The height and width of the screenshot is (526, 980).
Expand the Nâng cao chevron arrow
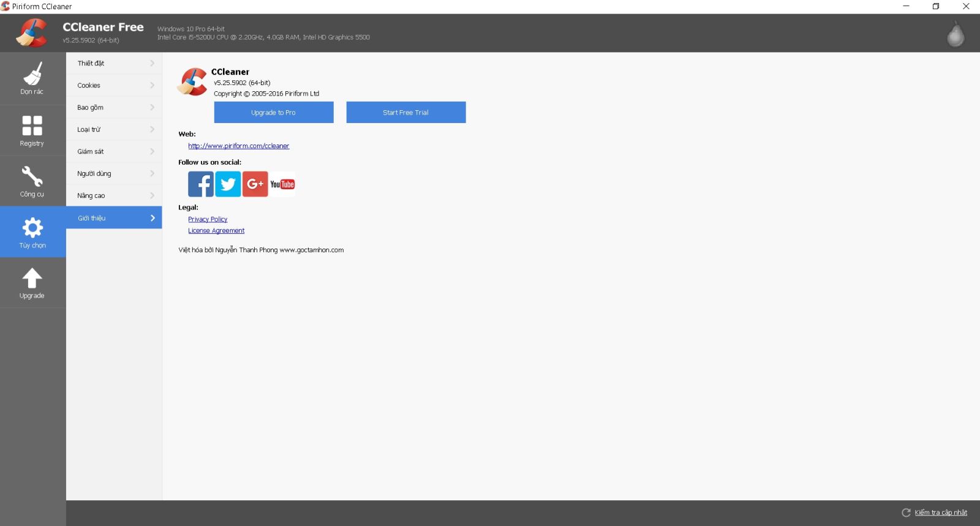tap(153, 195)
